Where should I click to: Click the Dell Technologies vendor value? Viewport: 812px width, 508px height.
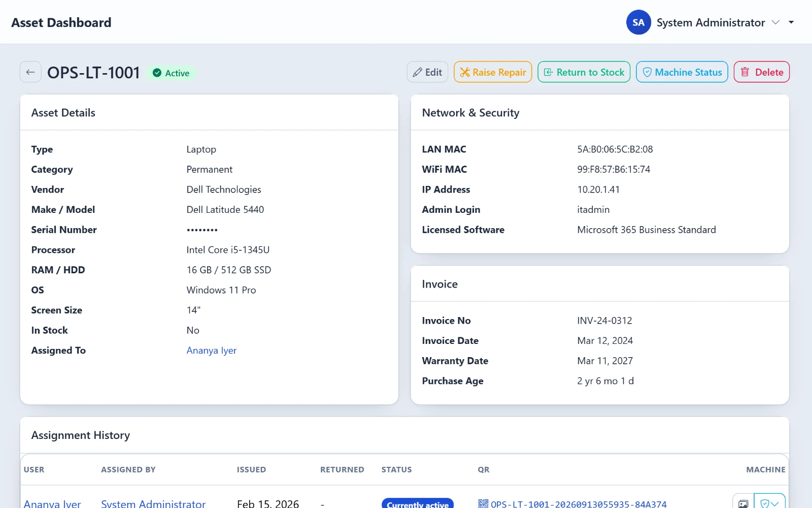[224, 189]
